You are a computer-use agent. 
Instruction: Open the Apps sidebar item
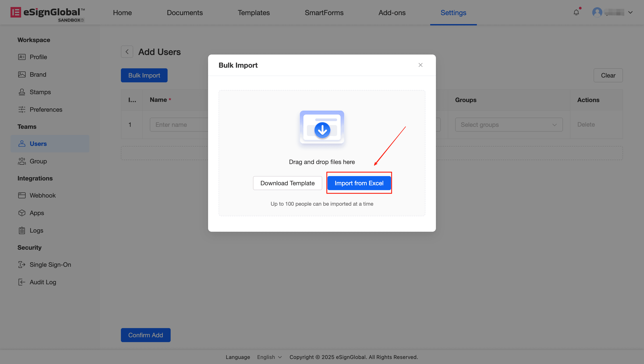pos(37,213)
